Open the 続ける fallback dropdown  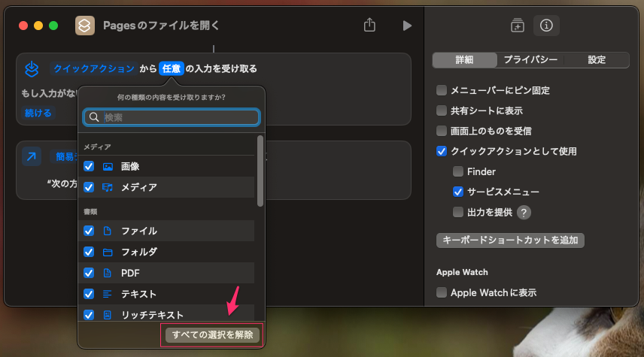[x=38, y=113]
